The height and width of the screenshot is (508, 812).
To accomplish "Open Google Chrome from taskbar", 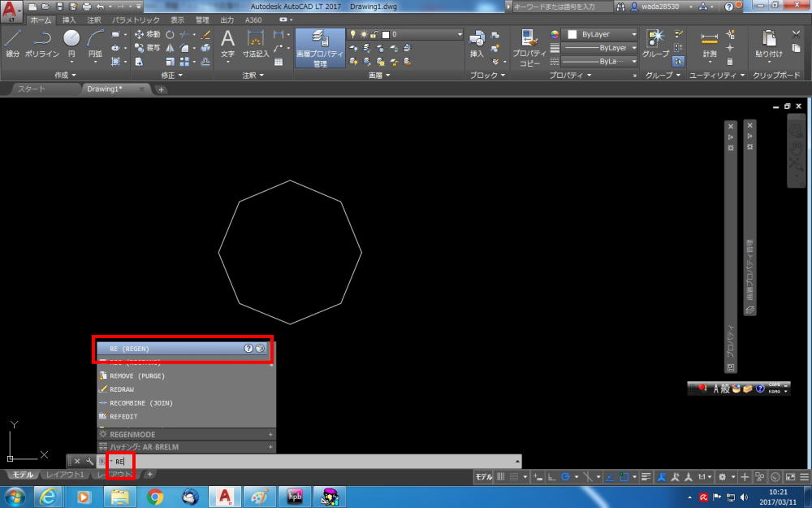I will pos(154,497).
